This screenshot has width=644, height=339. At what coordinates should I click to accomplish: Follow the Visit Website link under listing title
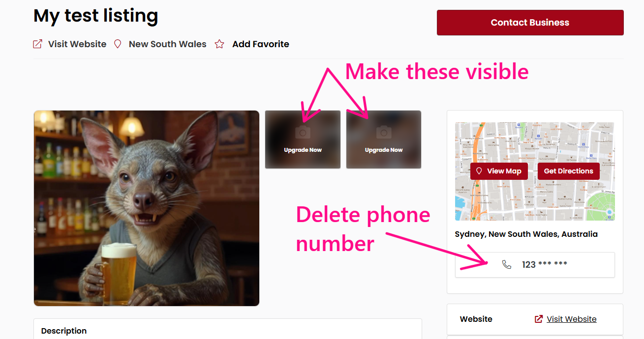77,44
